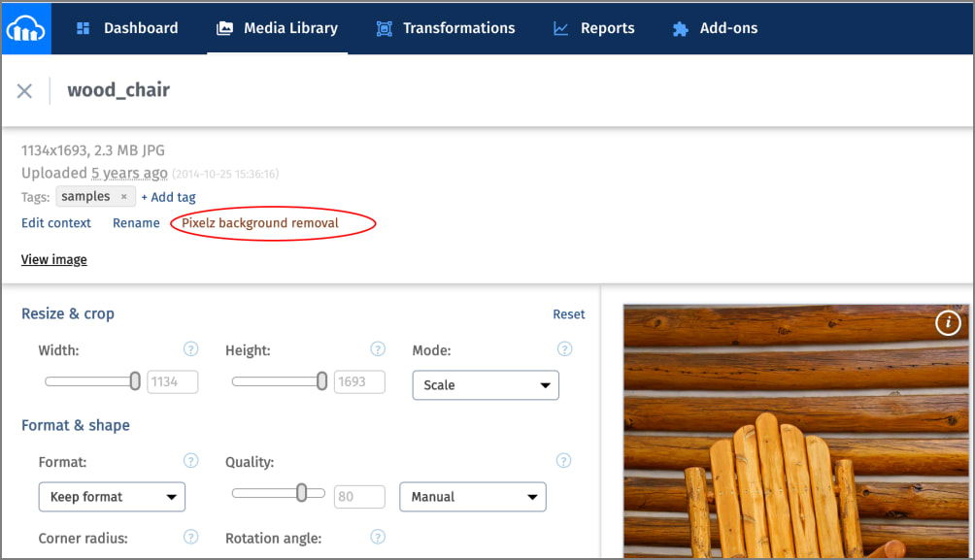Click the '5 years ago' upload time
Image resolution: width=975 pixels, height=560 pixels.
129,174
